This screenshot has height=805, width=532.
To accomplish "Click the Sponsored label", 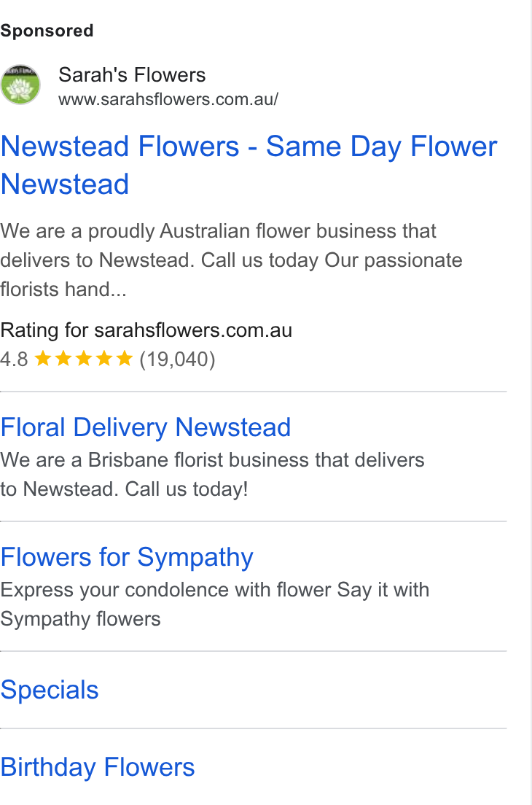I will point(47,31).
